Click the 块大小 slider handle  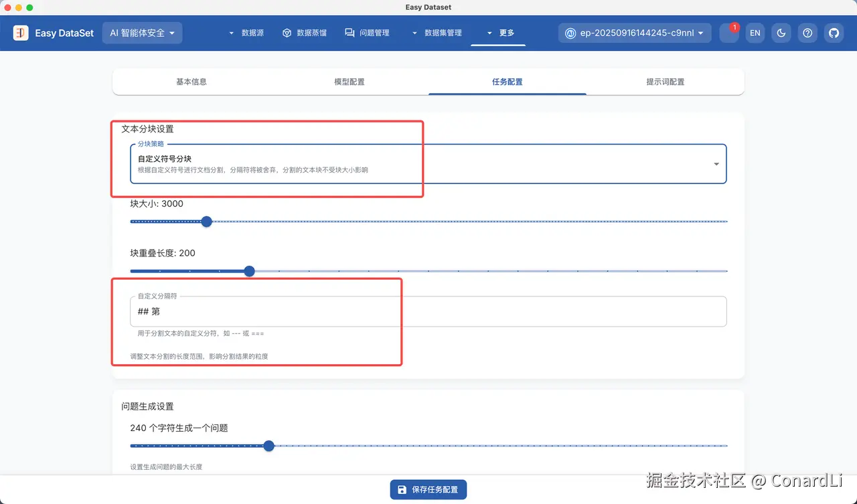coord(207,222)
